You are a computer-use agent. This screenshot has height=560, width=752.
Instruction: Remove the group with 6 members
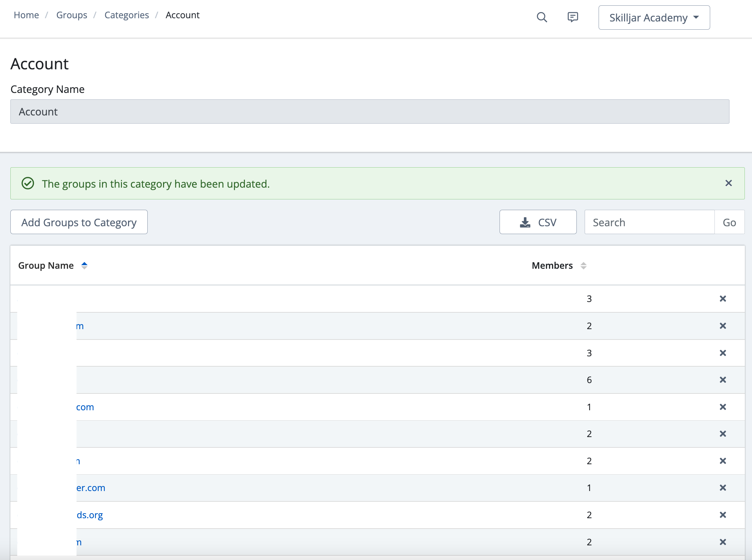click(723, 380)
